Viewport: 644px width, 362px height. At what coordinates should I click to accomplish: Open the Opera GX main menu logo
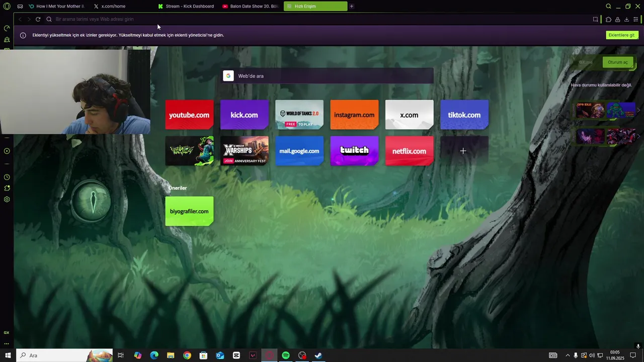(x=7, y=6)
